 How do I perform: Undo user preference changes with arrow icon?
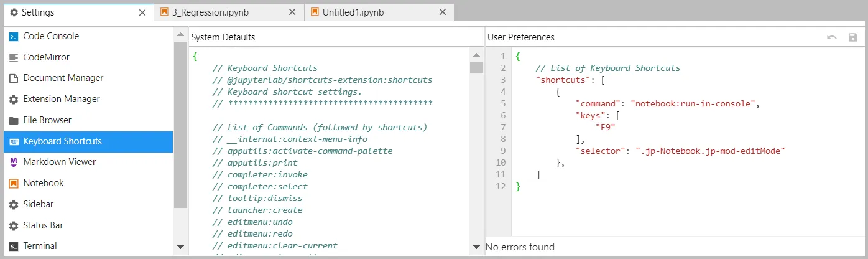click(x=831, y=37)
